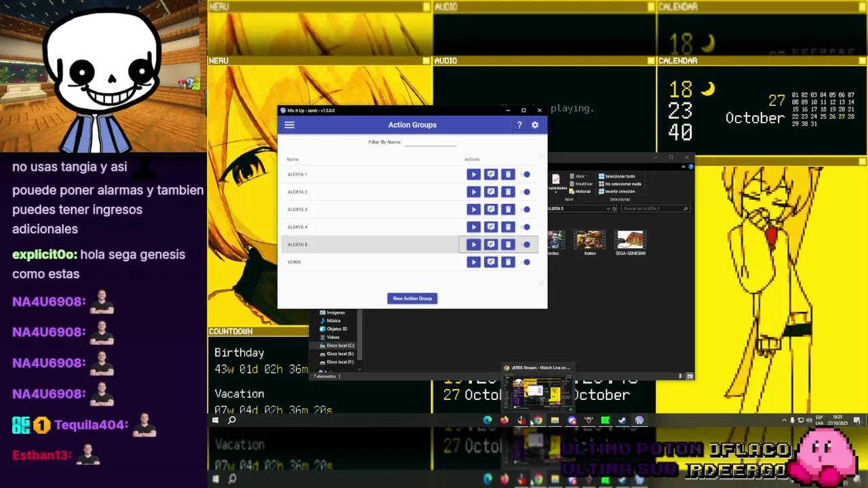The width and height of the screenshot is (868, 488).
Task: Click the trash icon for ALERTA 3
Action: click(x=508, y=209)
